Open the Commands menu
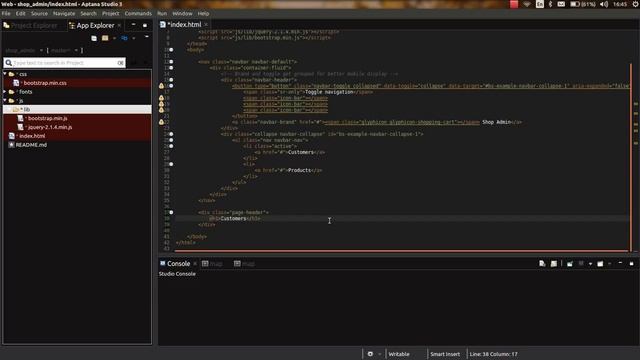This screenshot has height=360, width=640. pos(138,13)
